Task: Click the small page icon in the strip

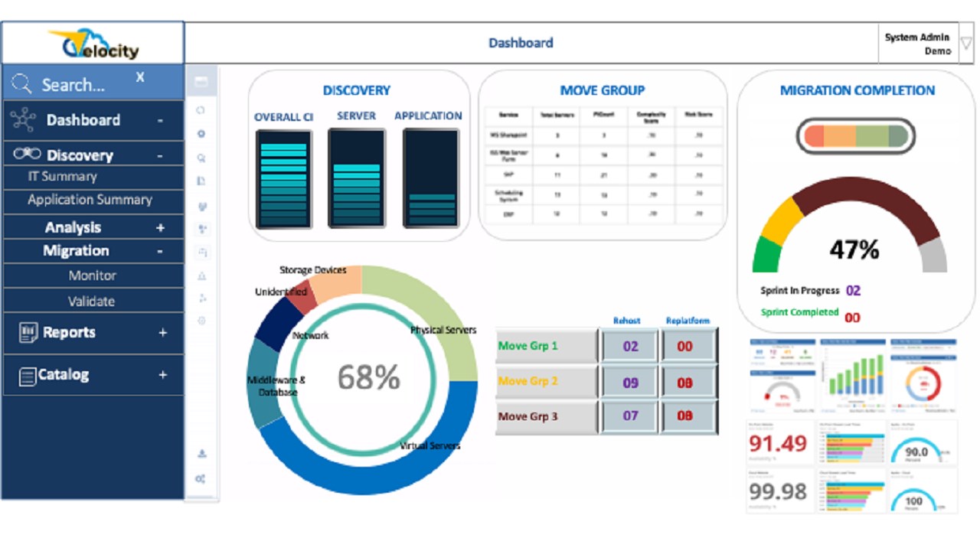Action: click(201, 181)
